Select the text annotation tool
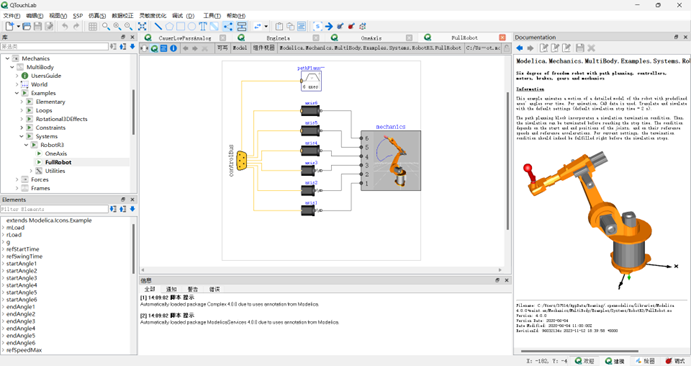This screenshot has width=691, height=366. click(x=203, y=26)
